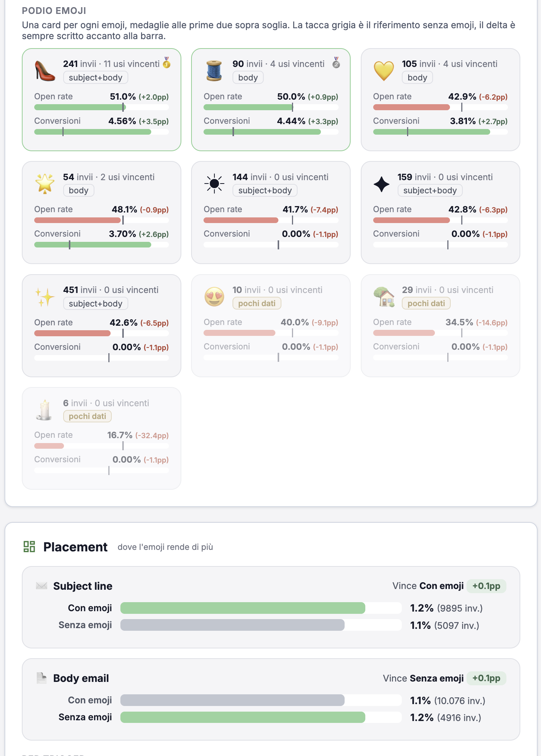Click the 'pochi dati' badge on 10 invii card
Screen dimensions: 541x756
(x=257, y=303)
